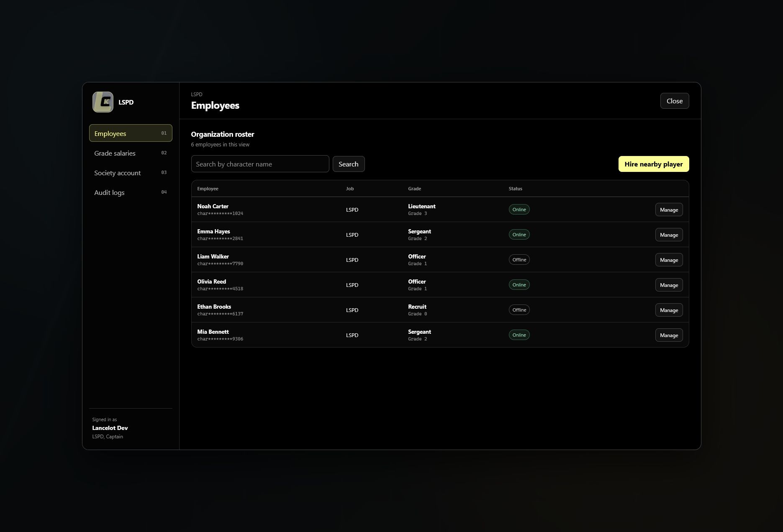The image size is (783, 532).
Task: Click Noah Carter's Online status badge
Action: [519, 210]
